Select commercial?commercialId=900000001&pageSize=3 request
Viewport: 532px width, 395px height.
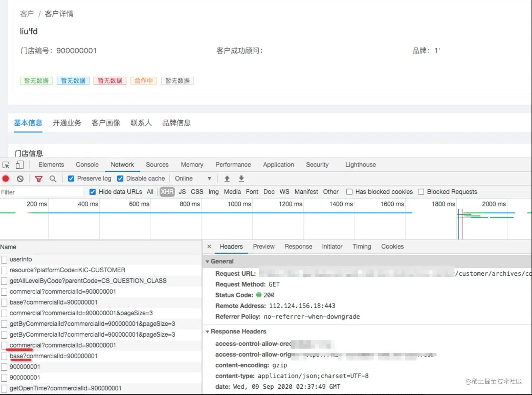(x=101, y=313)
